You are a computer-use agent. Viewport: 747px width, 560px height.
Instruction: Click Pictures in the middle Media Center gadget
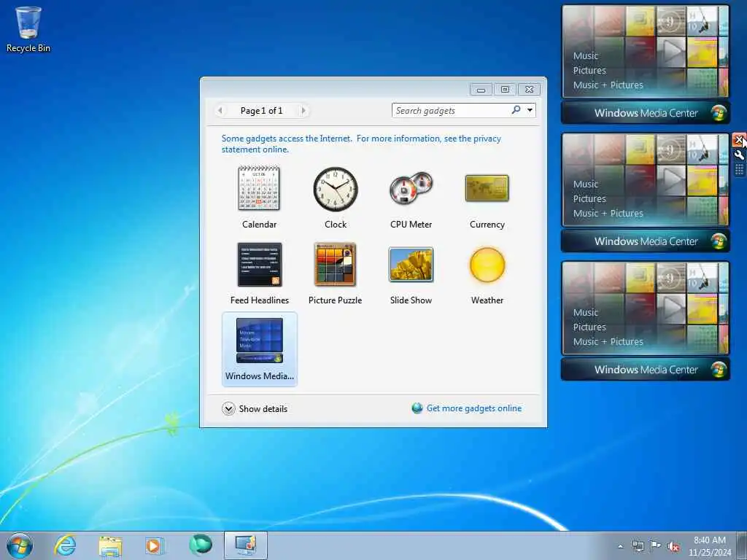coord(589,198)
